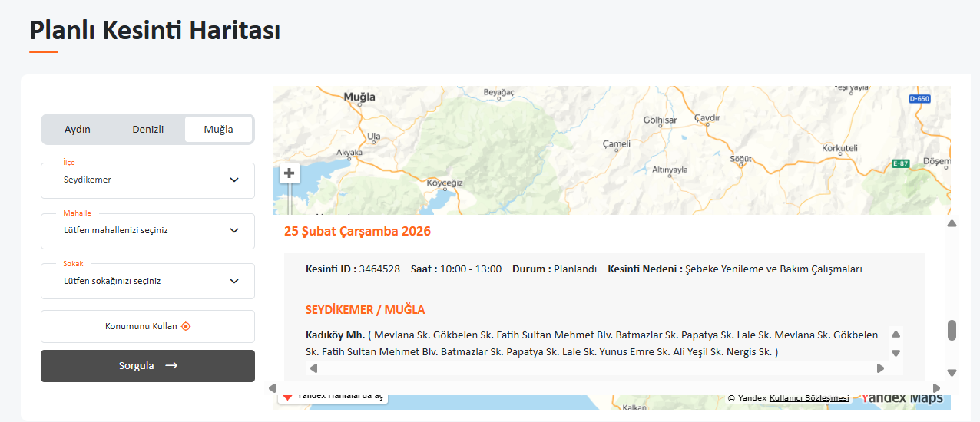
Task: Click the E-87 road sign on map
Action: click(901, 163)
